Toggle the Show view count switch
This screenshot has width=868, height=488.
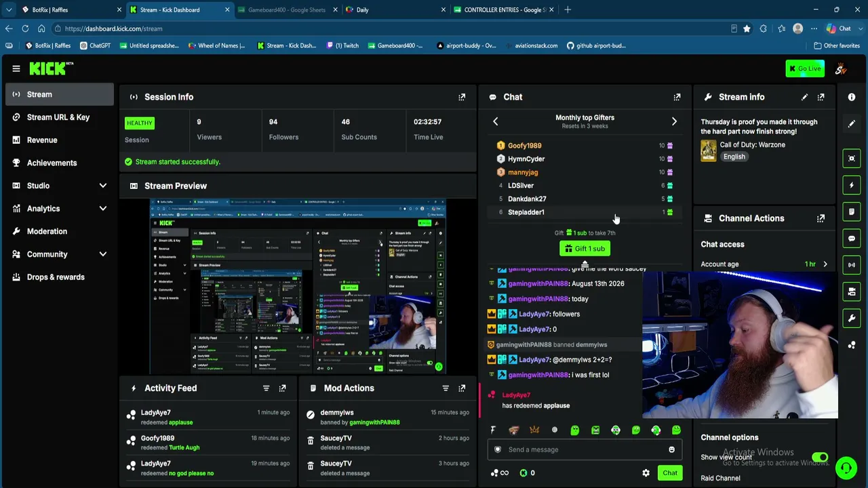(820, 457)
